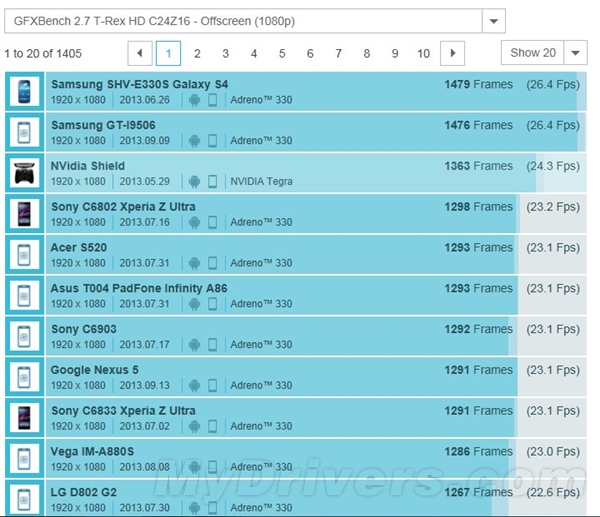Open Sony C6833 Xperia Z Ultra title
The image size is (600, 517).
123,411
